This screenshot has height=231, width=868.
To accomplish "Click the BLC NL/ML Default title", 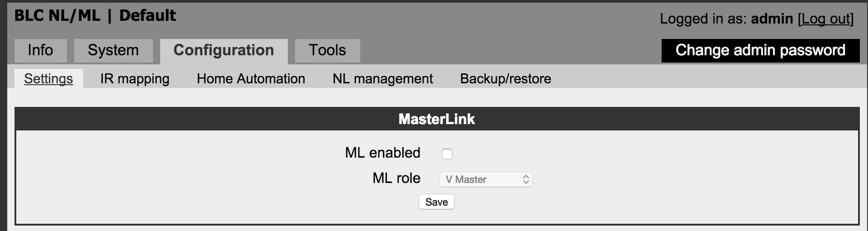I will pyautogui.click(x=95, y=16).
